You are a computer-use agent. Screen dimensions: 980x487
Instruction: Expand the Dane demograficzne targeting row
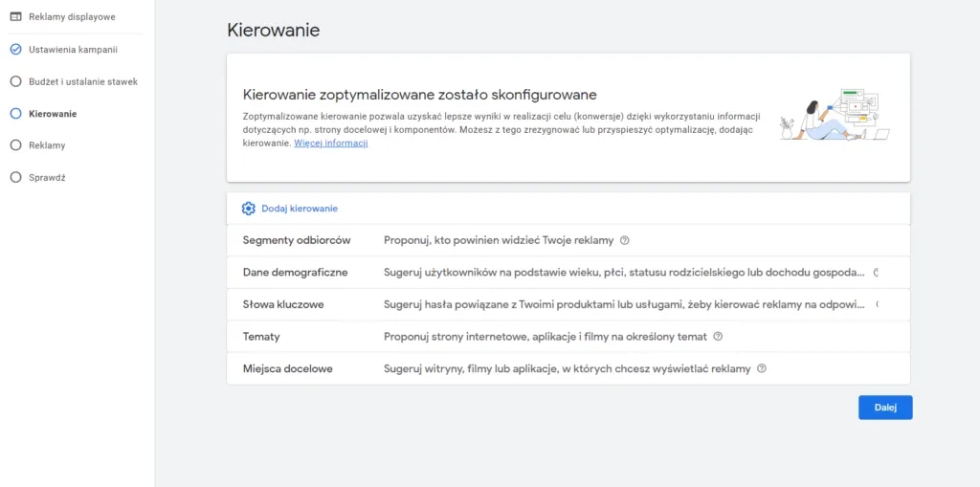point(295,273)
